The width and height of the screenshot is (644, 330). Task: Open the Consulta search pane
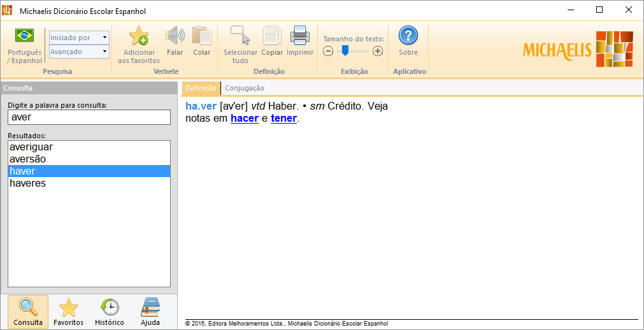pyautogui.click(x=28, y=312)
